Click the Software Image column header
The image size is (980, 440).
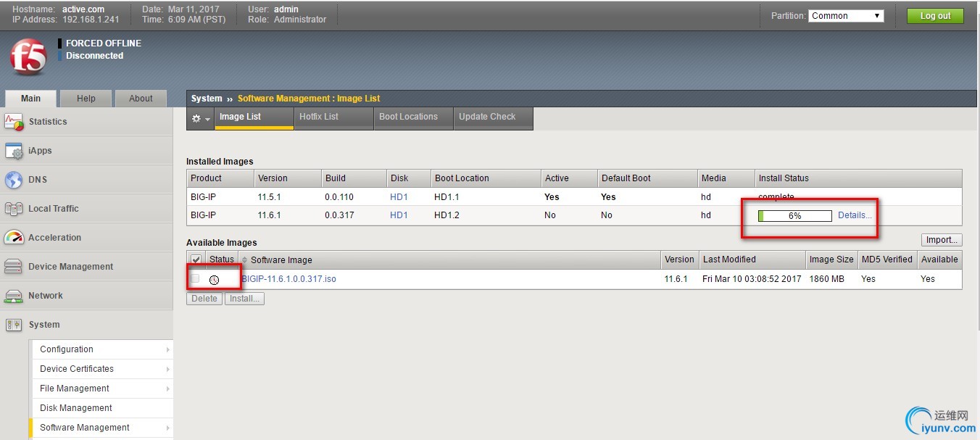[x=449, y=260]
